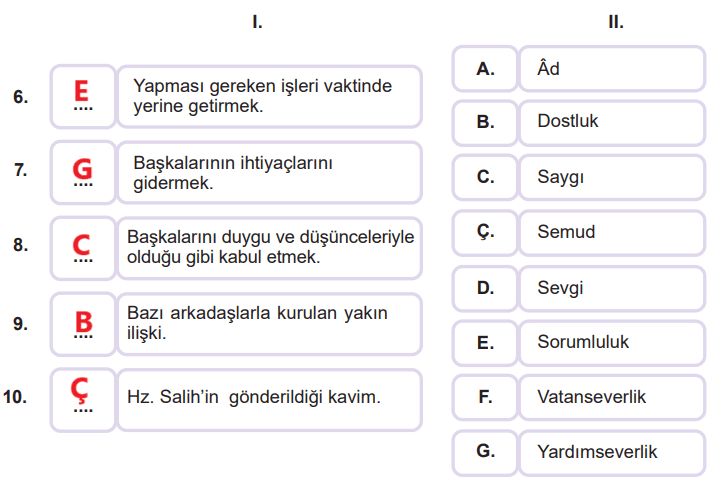Click the "Sorumluluk" option box
This screenshot has width=728, height=488.
pyautogui.click(x=611, y=342)
